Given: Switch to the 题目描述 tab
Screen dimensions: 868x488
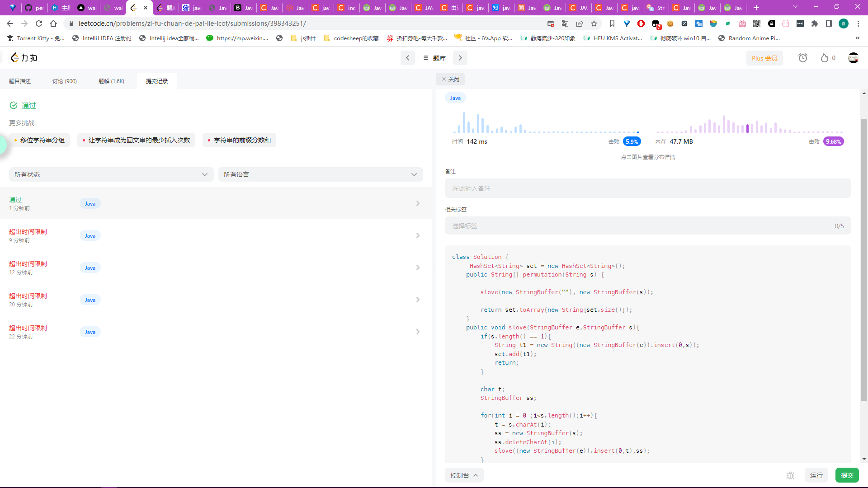Looking at the screenshot, I should tap(20, 81).
